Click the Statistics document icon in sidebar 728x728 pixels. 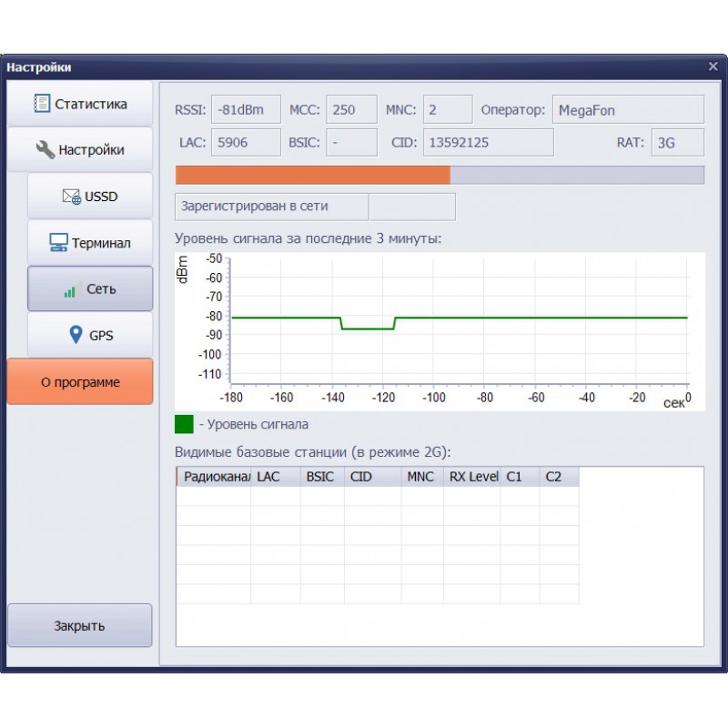click(42, 104)
